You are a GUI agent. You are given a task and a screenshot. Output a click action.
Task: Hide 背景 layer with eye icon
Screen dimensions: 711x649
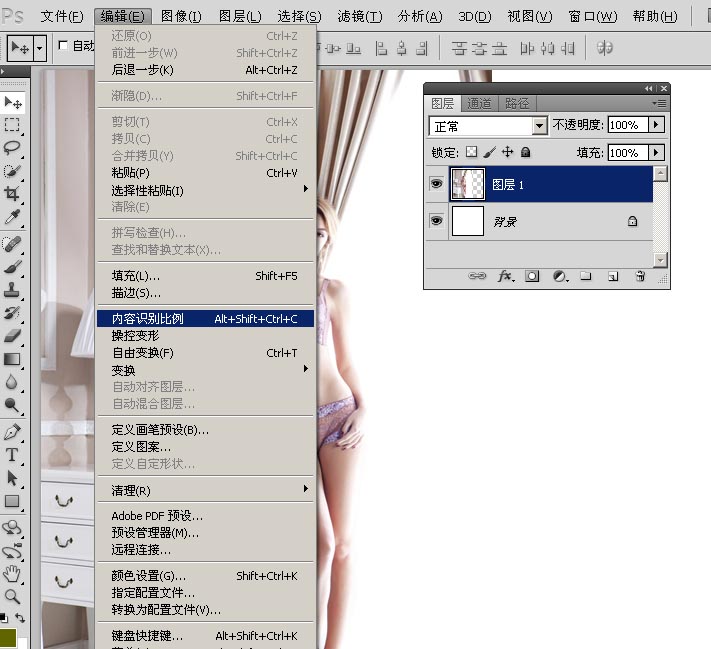tap(437, 221)
